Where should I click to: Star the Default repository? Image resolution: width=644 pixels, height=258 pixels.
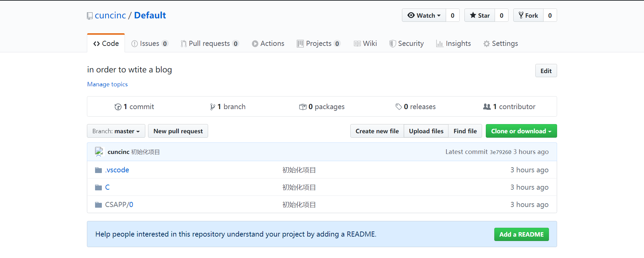point(479,15)
